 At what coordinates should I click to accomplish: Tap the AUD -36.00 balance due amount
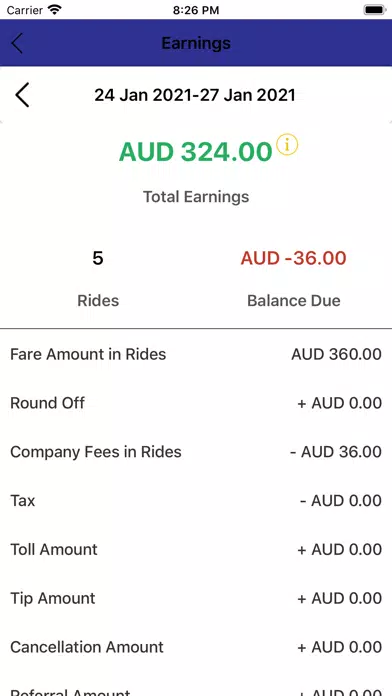(x=293, y=258)
